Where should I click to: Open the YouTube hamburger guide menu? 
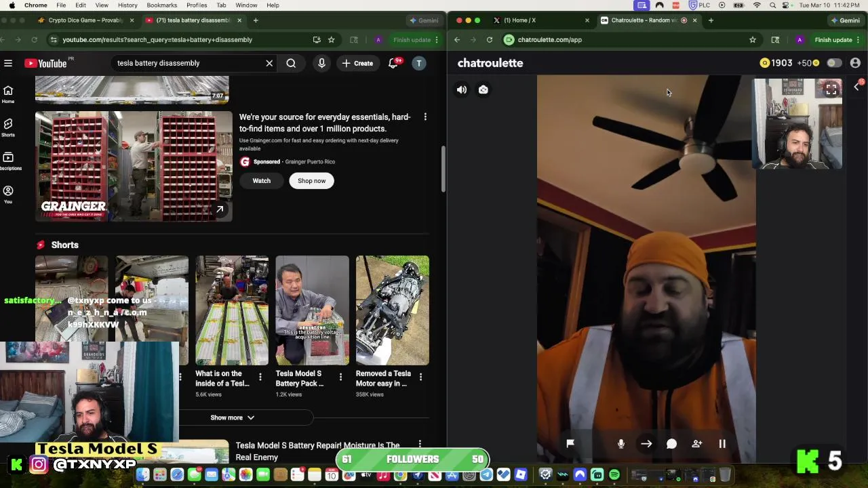click(8, 63)
